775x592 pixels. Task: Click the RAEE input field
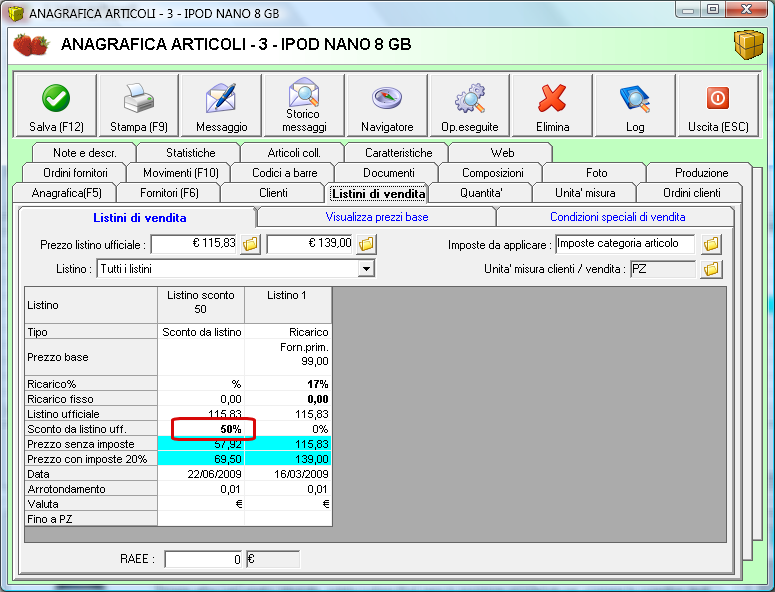[x=204, y=560]
